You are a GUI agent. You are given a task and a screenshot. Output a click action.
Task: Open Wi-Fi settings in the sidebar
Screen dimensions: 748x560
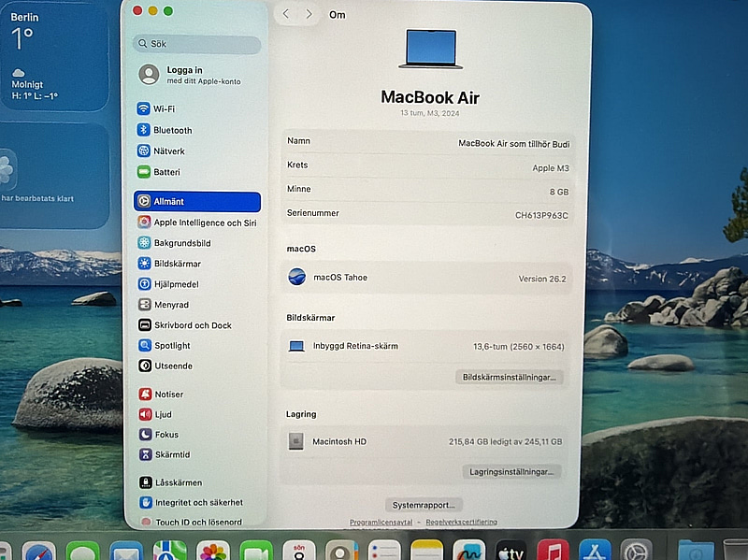click(164, 108)
